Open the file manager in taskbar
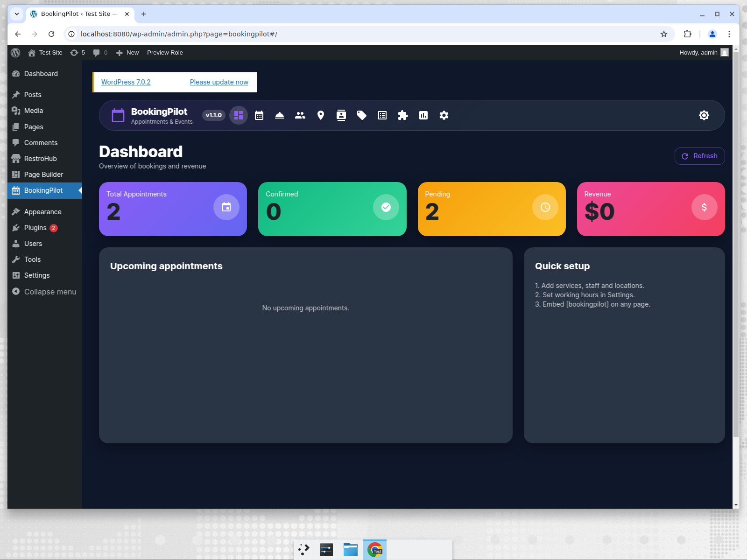Screen dimensions: 747x560 [x=351, y=550]
